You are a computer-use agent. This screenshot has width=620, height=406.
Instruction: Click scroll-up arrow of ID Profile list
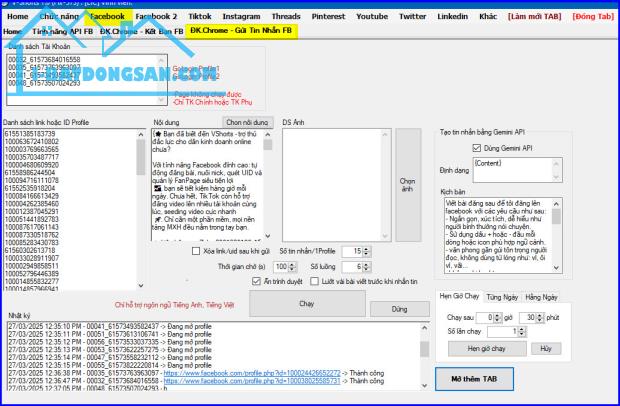tap(141, 134)
